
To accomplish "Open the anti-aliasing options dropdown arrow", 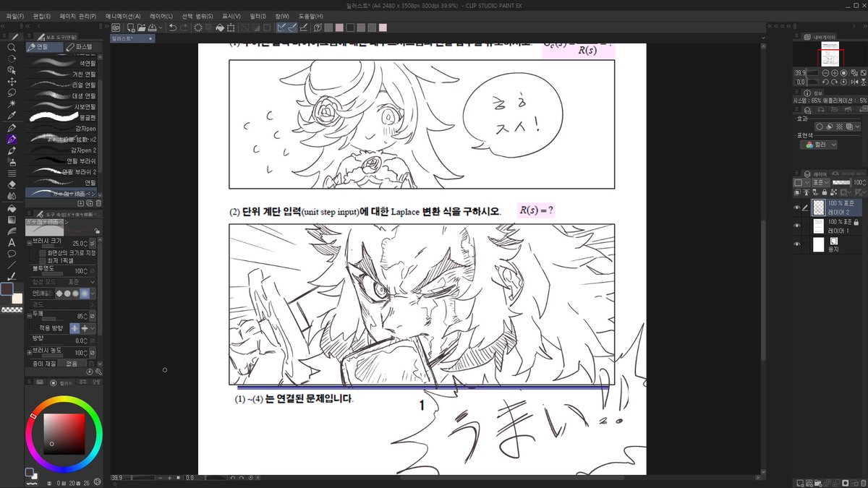I will click(x=93, y=294).
